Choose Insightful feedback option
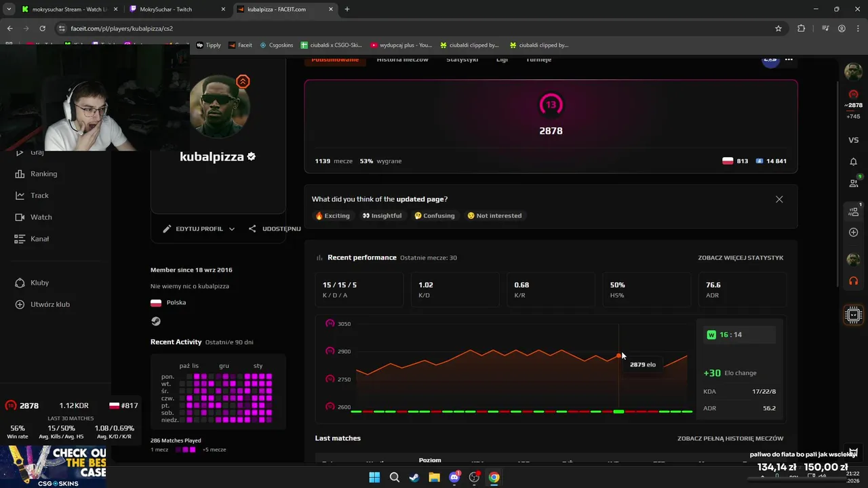868x488 pixels. pos(382,216)
